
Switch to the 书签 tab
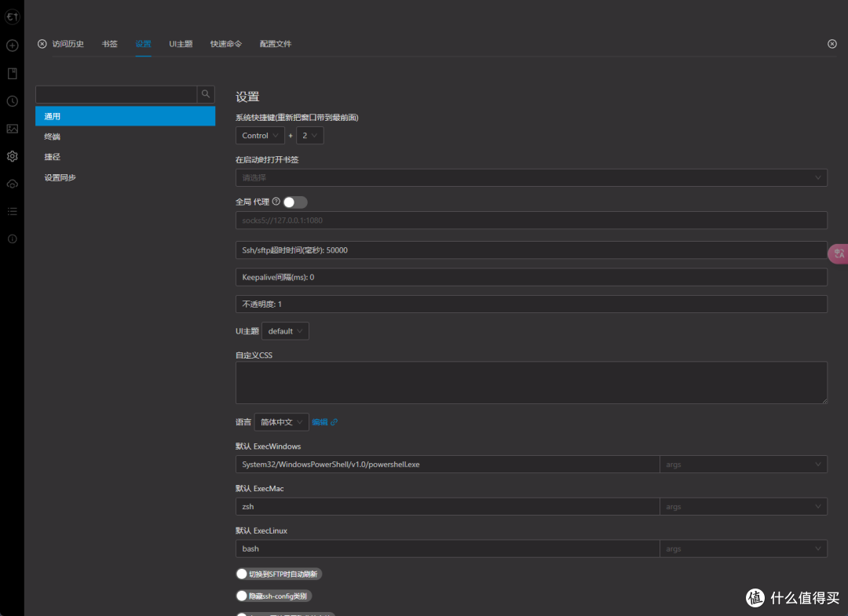click(109, 44)
